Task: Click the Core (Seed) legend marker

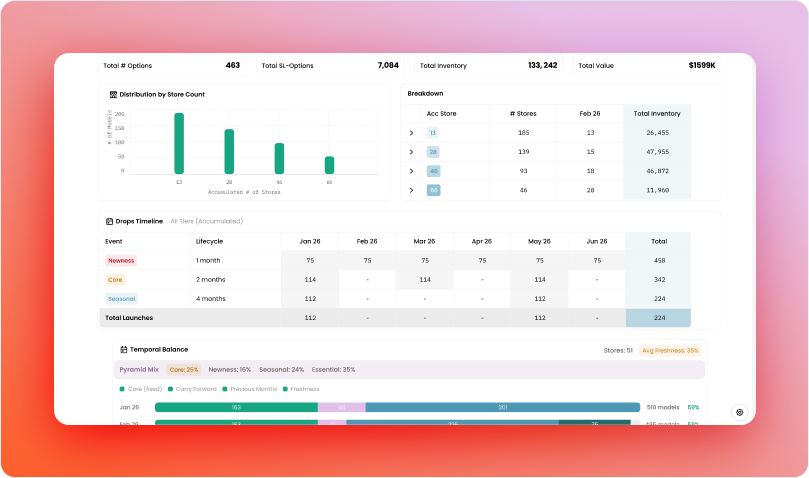Action: [123, 389]
